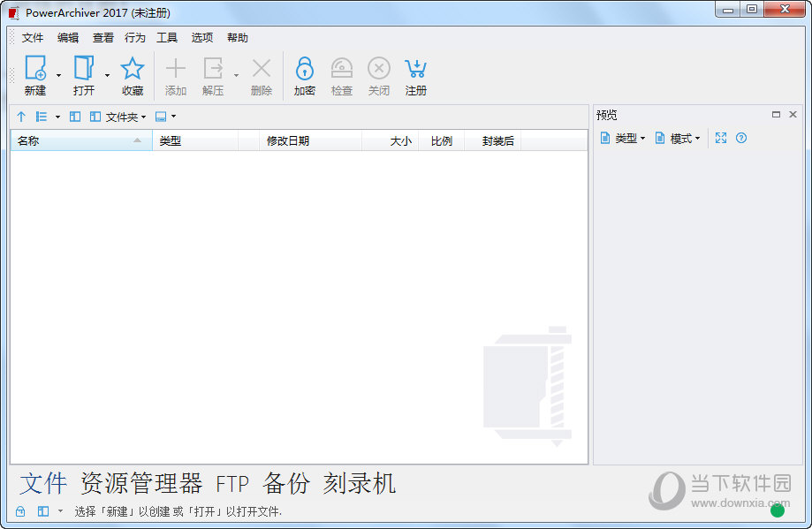The width and height of the screenshot is (812, 529).
Task: Maximize the PowerArchiver window
Action: tap(752, 10)
